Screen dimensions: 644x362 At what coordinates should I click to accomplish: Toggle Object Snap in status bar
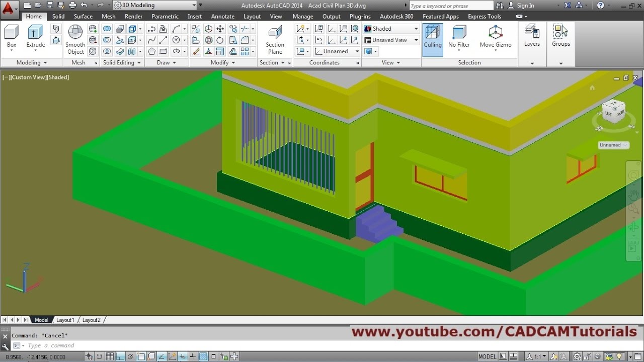(x=141, y=356)
